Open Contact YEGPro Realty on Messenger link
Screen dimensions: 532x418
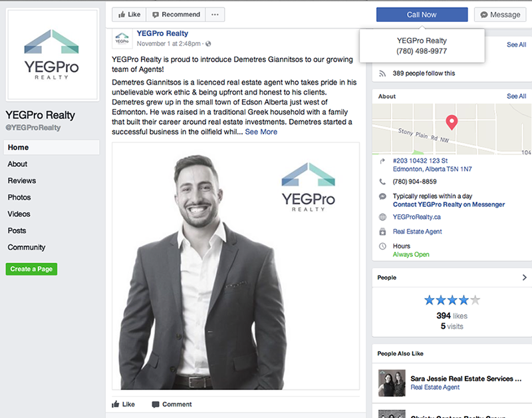pyautogui.click(x=448, y=204)
